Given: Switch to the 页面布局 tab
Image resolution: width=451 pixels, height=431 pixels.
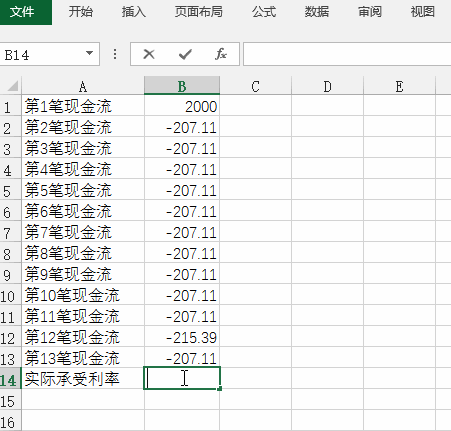Looking at the screenshot, I should [199, 12].
